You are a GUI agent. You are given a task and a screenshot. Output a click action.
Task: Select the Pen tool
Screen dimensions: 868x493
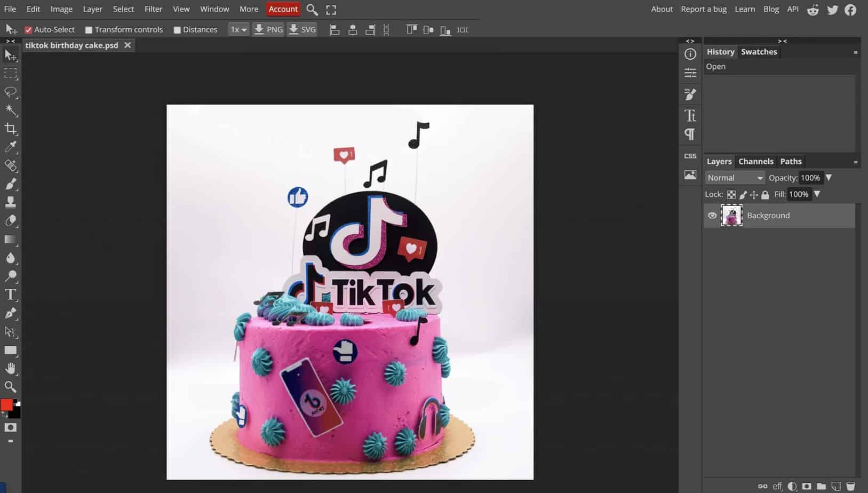click(10, 313)
